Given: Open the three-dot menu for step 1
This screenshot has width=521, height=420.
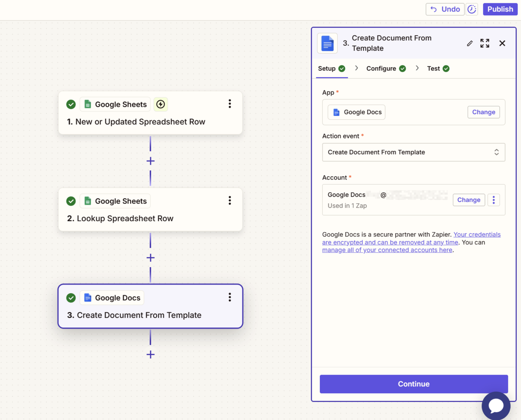Looking at the screenshot, I should (x=230, y=104).
